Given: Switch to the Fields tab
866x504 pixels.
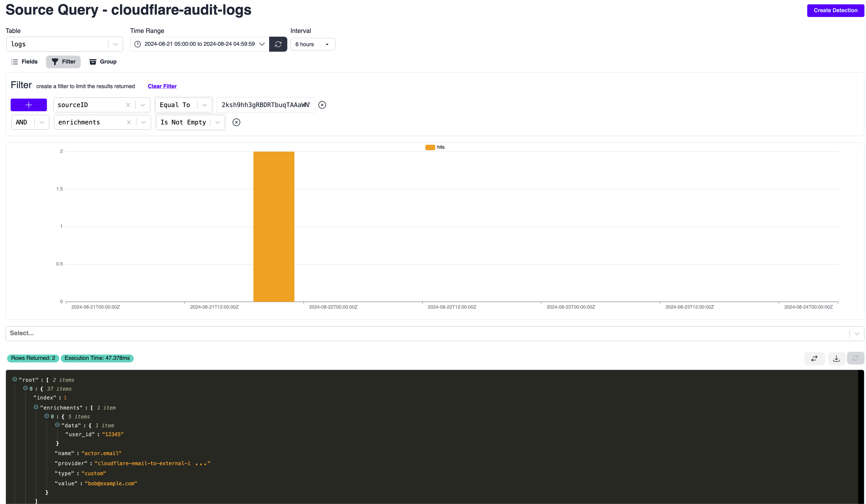Looking at the screenshot, I should pyautogui.click(x=24, y=62).
